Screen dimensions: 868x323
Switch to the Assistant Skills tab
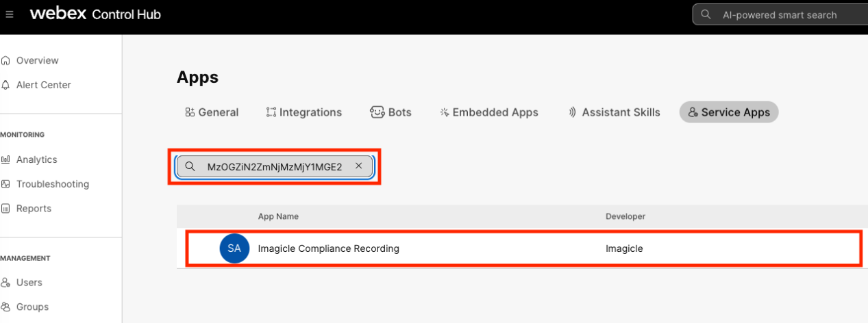[x=614, y=112]
